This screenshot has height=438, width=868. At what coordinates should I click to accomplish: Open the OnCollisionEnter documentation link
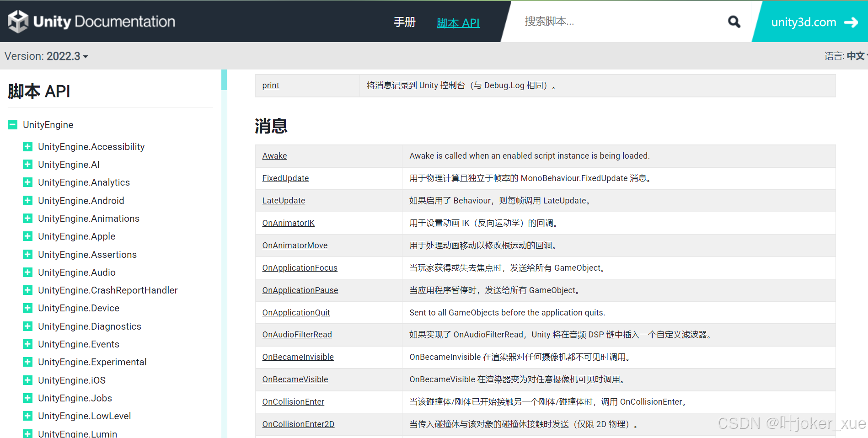point(293,401)
